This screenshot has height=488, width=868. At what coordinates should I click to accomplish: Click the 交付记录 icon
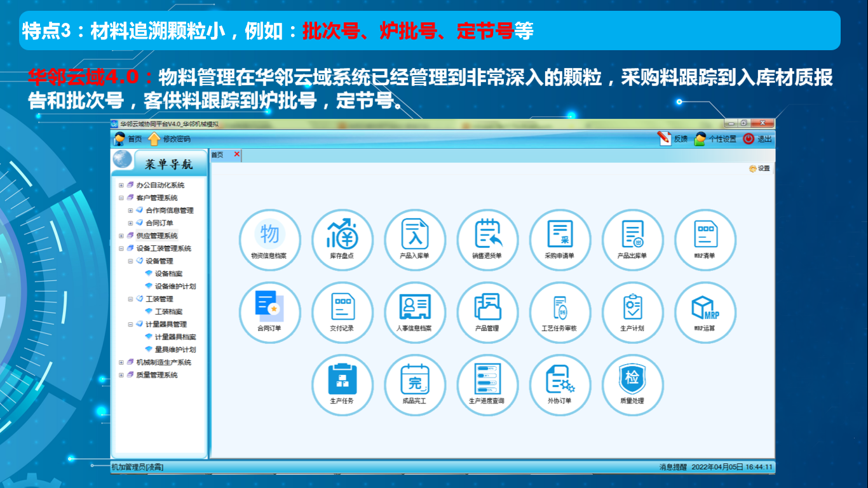[x=342, y=313]
